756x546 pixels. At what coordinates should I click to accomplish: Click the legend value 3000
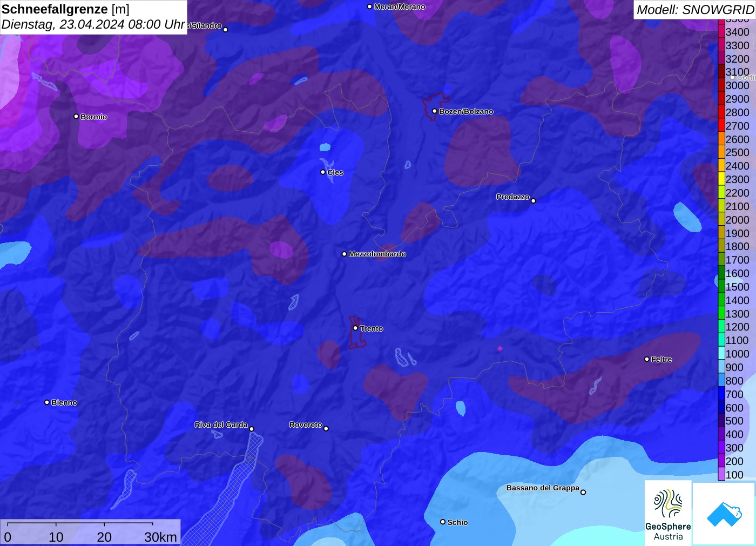tap(738, 85)
